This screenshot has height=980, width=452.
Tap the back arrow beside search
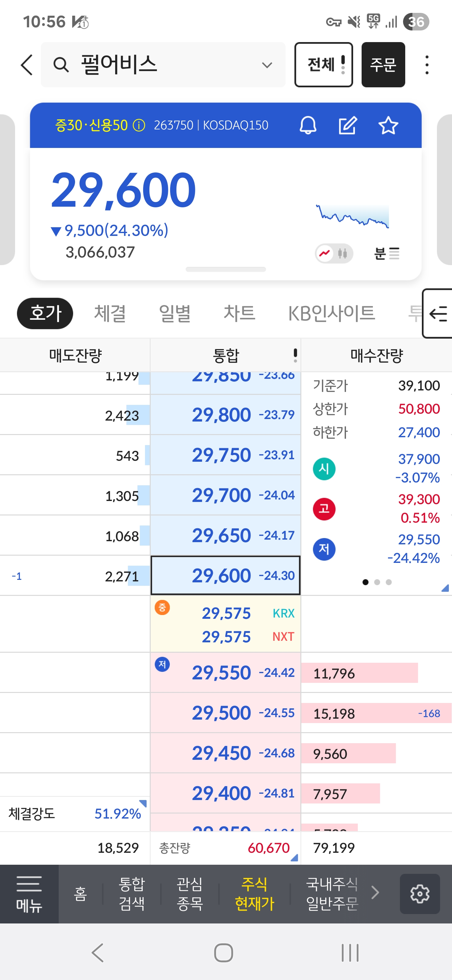click(27, 65)
